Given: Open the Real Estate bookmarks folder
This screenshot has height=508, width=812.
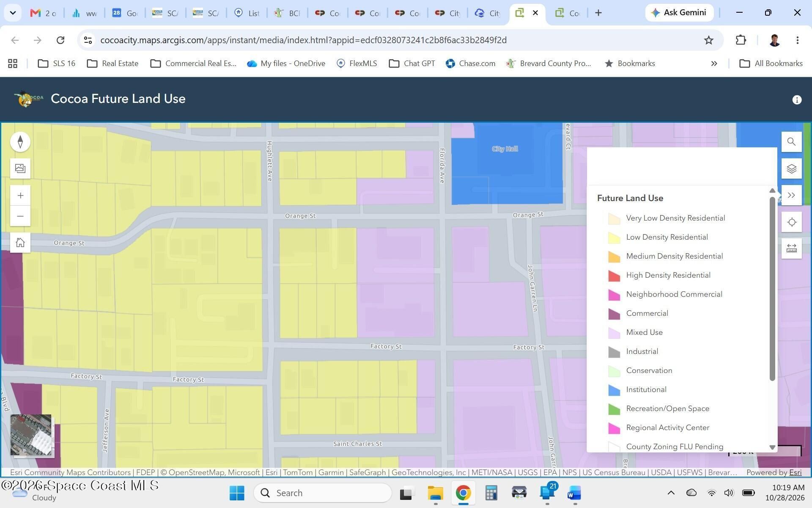Looking at the screenshot, I should pos(113,63).
